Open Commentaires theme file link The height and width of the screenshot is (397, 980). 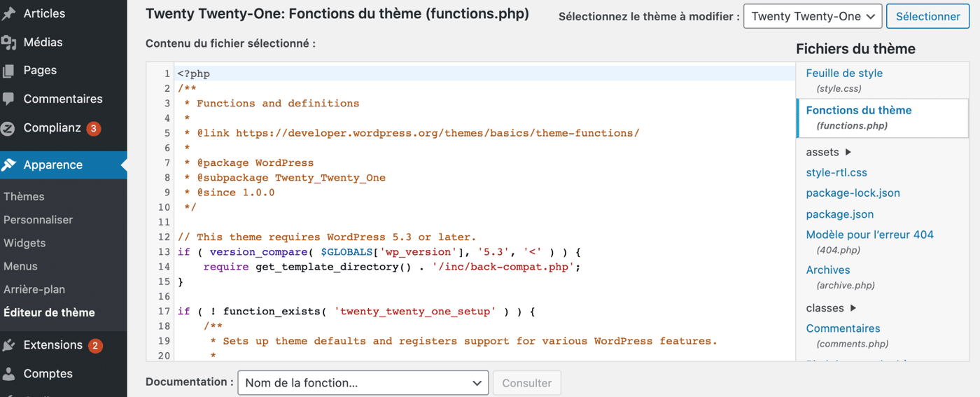pos(843,328)
